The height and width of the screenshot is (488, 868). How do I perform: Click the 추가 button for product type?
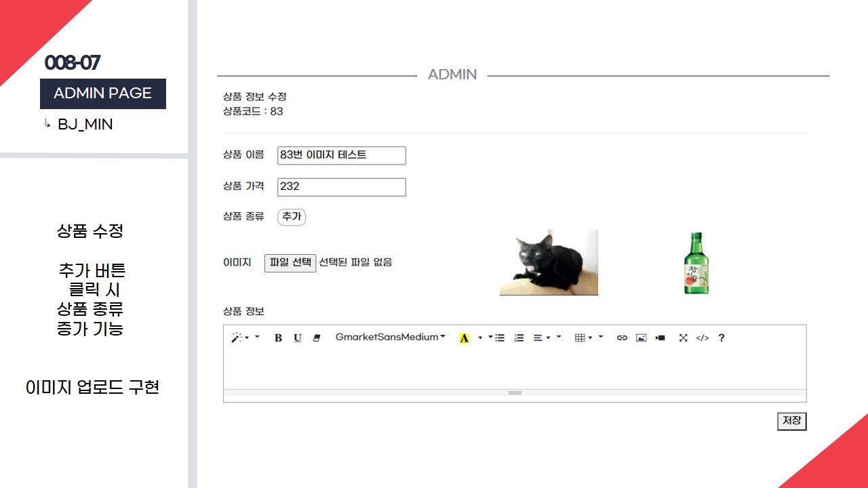[292, 217]
